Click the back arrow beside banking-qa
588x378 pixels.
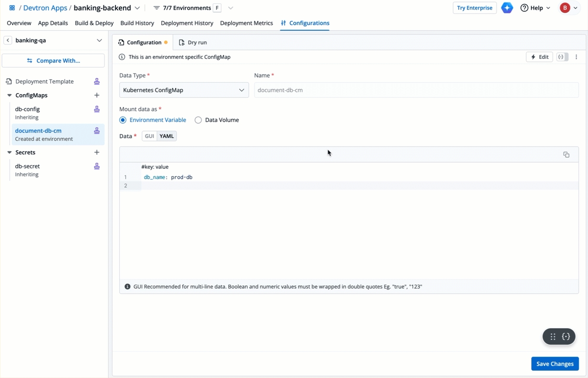tap(8, 40)
